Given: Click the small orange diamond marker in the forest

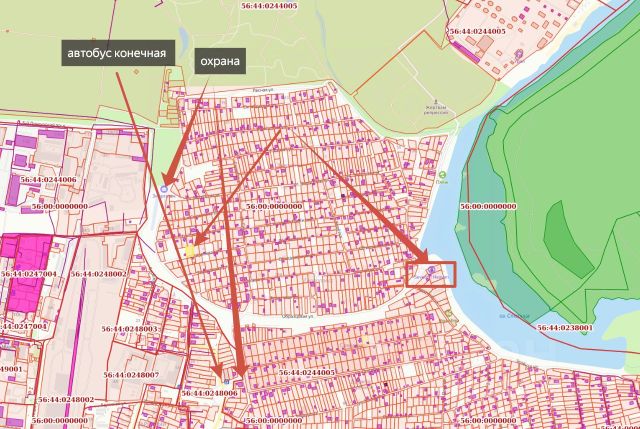Looking at the screenshot, I should click(x=136, y=72).
